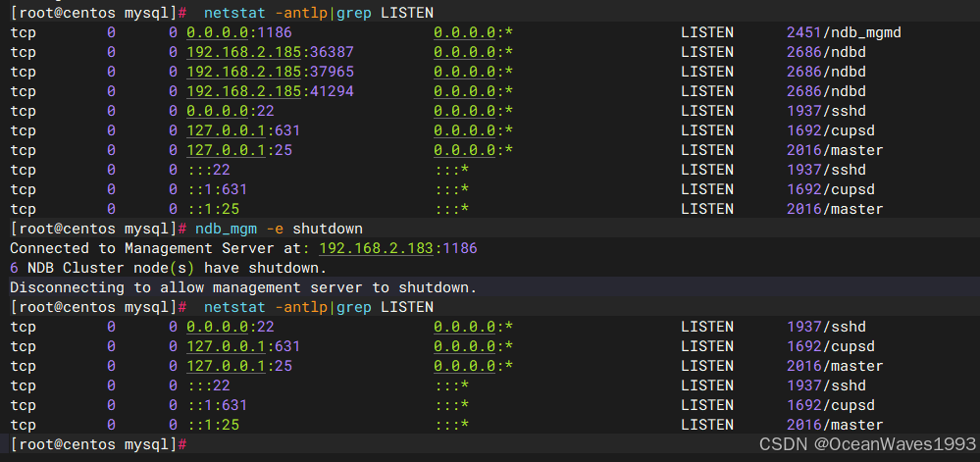Click the management server address 192.168.2.183:1186
This screenshot has width=980, height=462.
coord(398,248)
